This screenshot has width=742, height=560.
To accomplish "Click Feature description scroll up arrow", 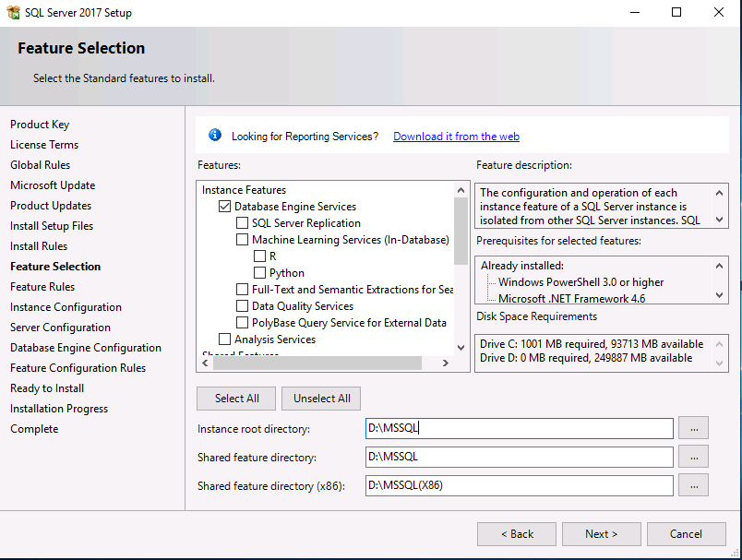I will point(719,193).
